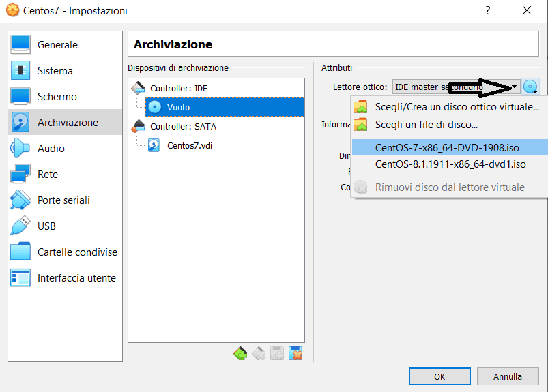Screen dimensions: 548x392
Task: Select Controller: SATA in the tree
Action: (x=183, y=126)
